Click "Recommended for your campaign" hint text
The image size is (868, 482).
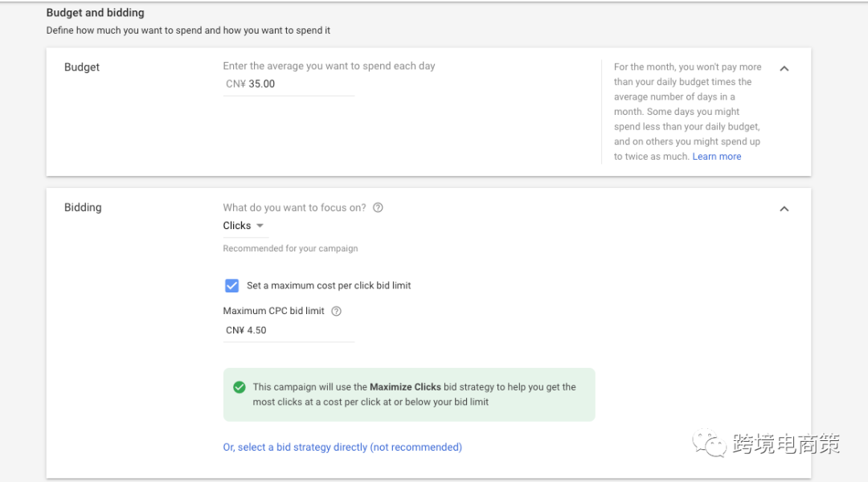tap(290, 248)
